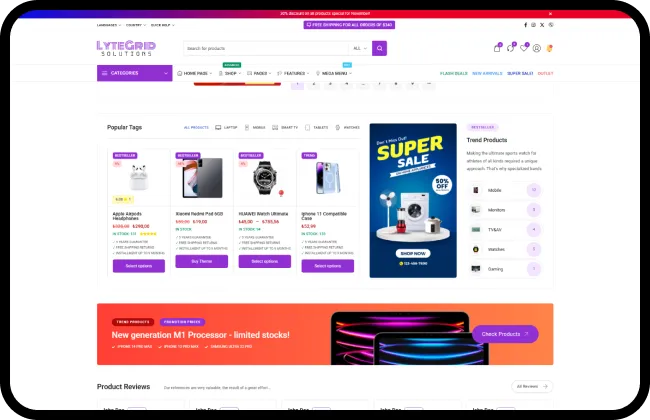Filter popular tags by Watches
Screen dimensions: 650x420
pos(347,127)
